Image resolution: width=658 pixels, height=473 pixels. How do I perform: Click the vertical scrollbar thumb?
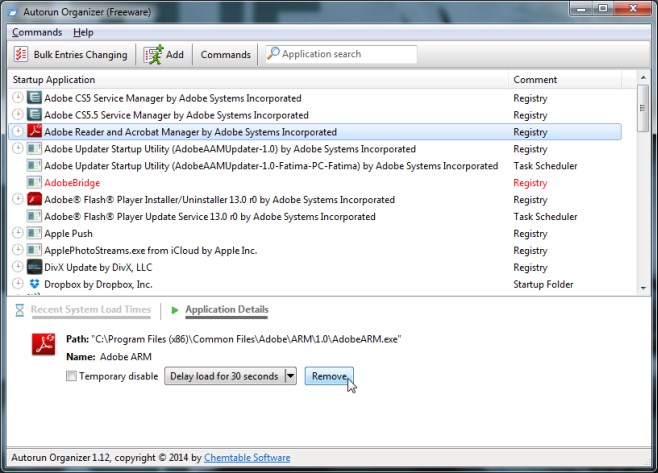click(643, 108)
